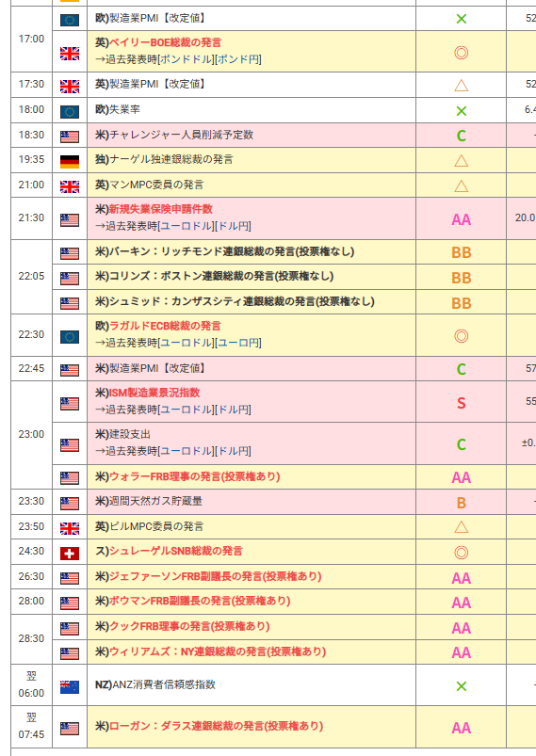Click the BB rating for コリンズ：ボストン連銀総裁
The height and width of the screenshot is (756, 536).
pyautogui.click(x=462, y=278)
